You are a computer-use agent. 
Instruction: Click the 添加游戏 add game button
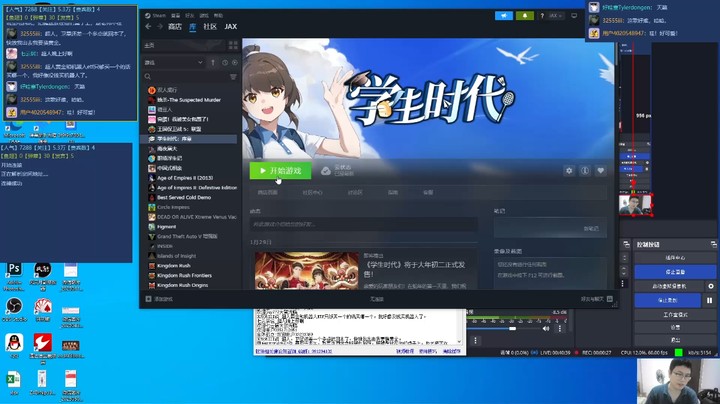click(159, 299)
